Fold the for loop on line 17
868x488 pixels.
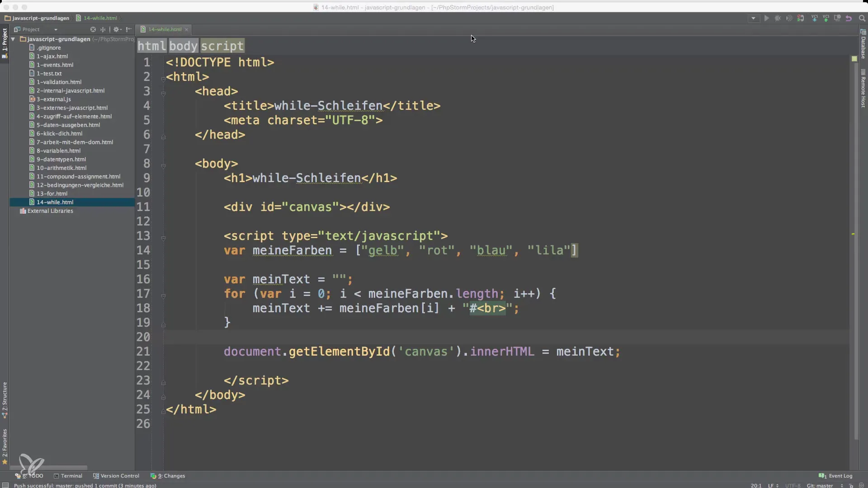click(163, 296)
